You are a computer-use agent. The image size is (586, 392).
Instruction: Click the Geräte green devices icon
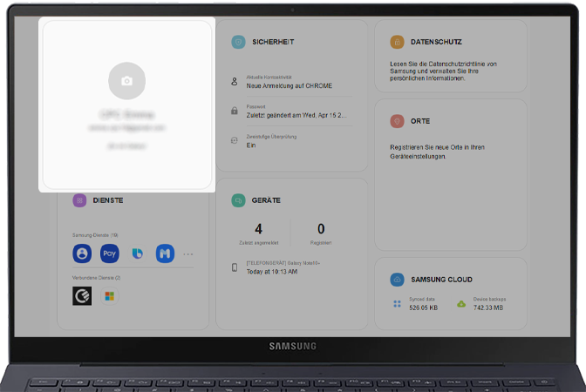tap(238, 200)
